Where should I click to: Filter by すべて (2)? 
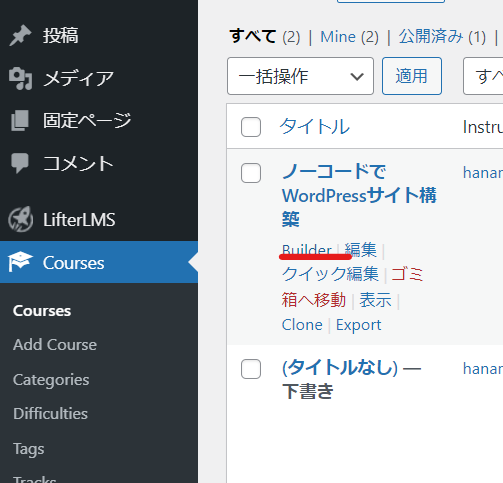click(265, 36)
